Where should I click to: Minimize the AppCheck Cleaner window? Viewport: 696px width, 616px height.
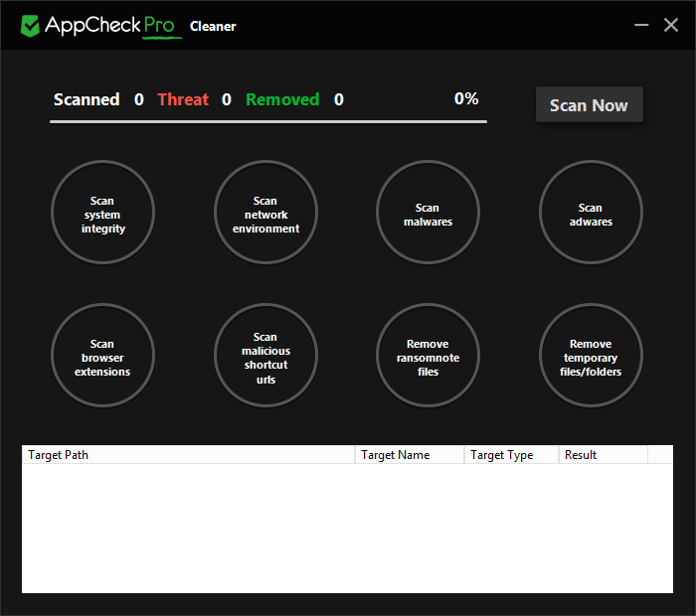click(x=642, y=25)
